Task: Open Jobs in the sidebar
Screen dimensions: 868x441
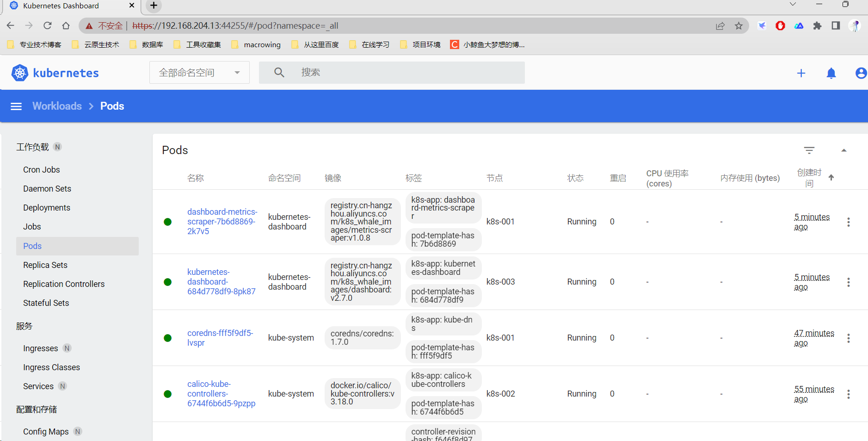Action: click(32, 227)
